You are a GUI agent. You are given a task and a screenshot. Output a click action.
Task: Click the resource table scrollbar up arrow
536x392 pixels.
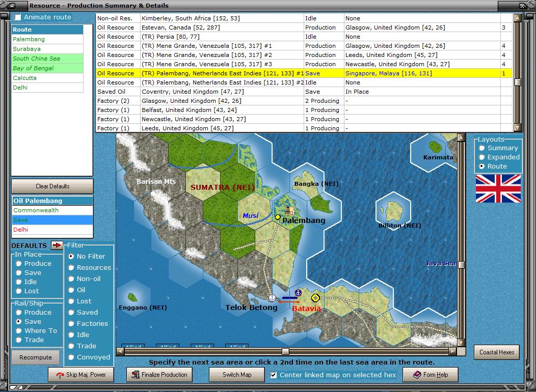[x=518, y=17]
